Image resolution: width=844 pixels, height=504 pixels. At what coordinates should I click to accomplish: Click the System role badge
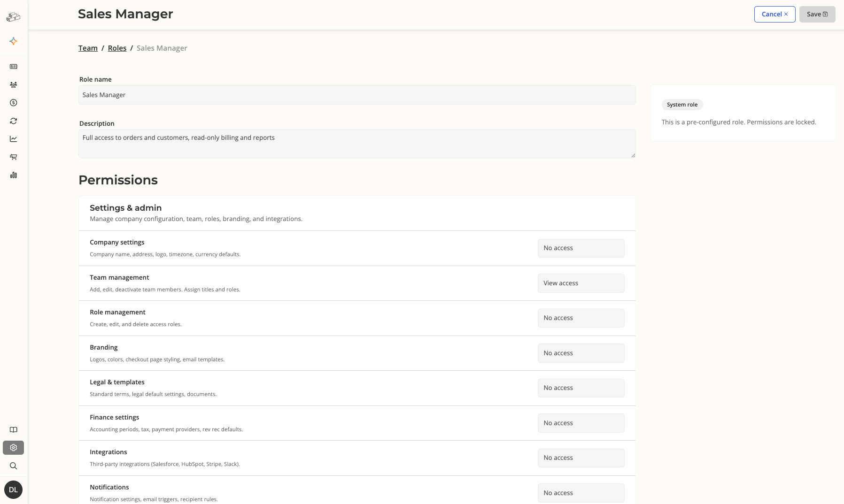coord(682,105)
